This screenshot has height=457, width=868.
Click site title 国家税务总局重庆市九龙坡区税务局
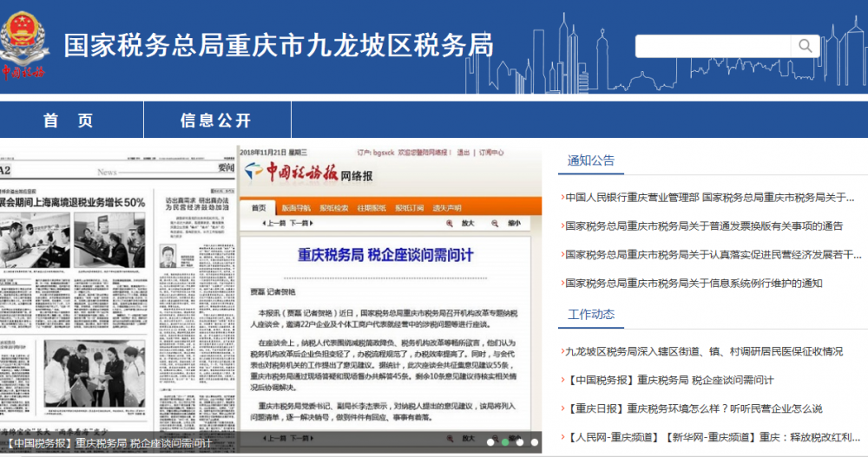point(279,45)
